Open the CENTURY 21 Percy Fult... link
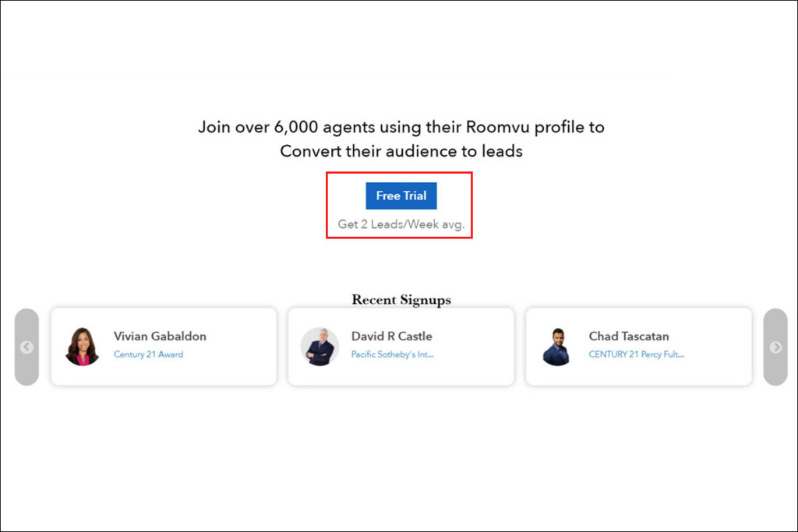The height and width of the screenshot is (532, 798). click(x=636, y=354)
